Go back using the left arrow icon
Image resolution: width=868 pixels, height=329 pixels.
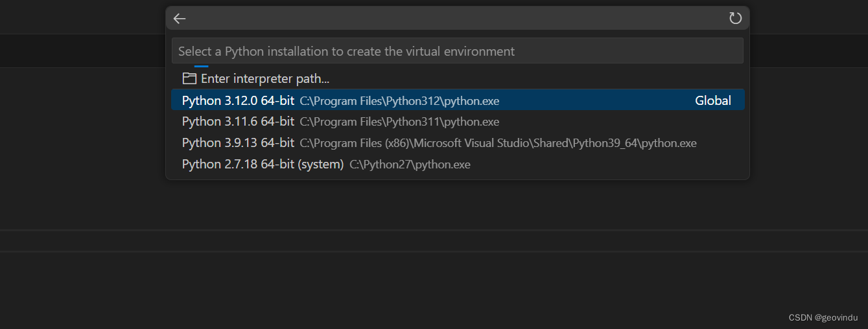[180, 19]
